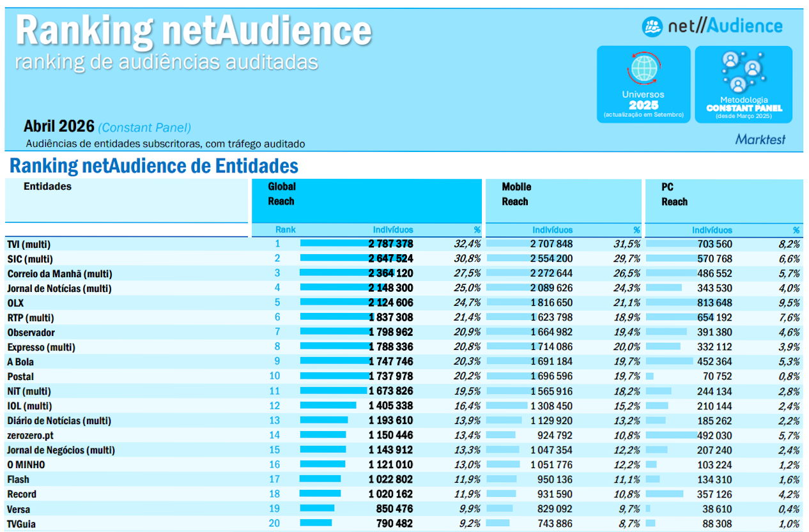Click the global reach value 790 482
This screenshot has width=809, height=532.
(x=394, y=524)
